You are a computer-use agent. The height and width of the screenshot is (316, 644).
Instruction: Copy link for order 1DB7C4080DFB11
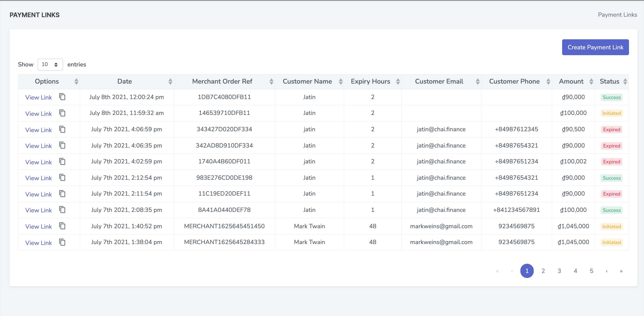[62, 97]
